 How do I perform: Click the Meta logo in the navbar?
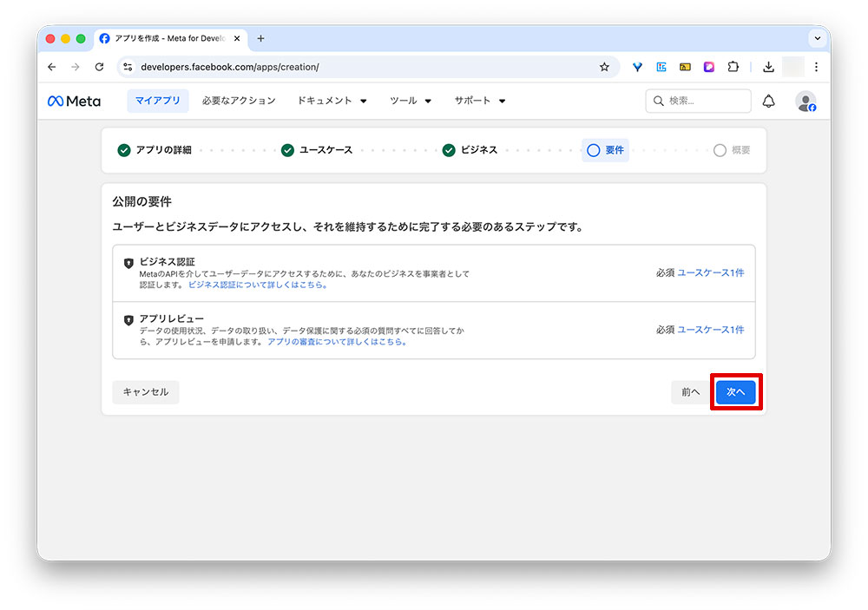point(74,101)
